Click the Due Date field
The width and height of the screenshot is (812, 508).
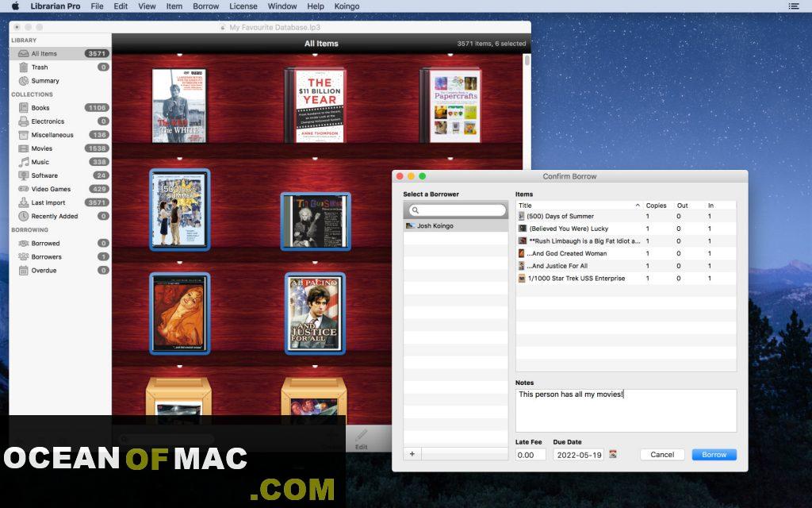tap(578, 455)
